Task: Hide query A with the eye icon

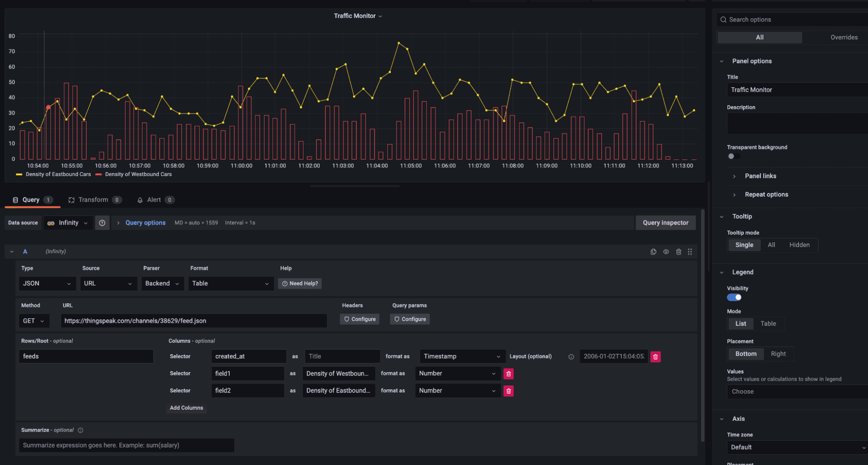Action: coord(666,251)
